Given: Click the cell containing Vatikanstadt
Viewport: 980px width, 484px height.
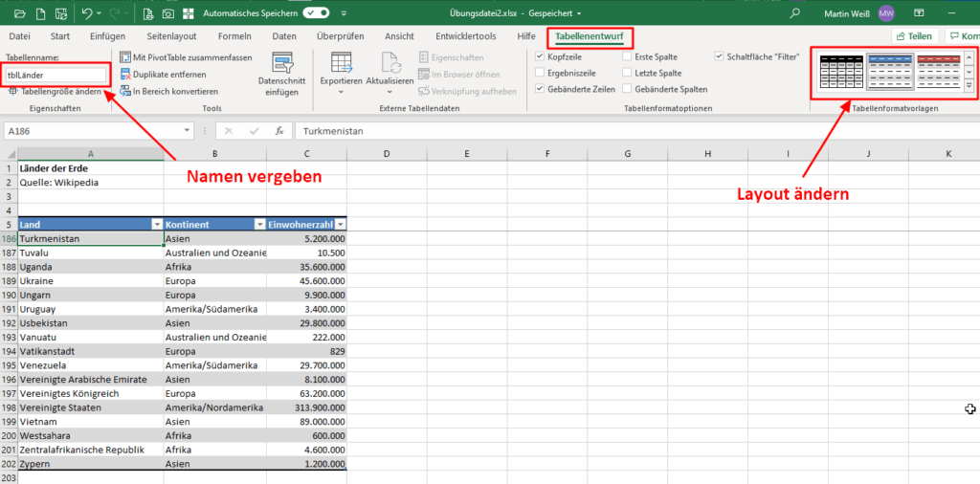Looking at the screenshot, I should pos(91,352).
